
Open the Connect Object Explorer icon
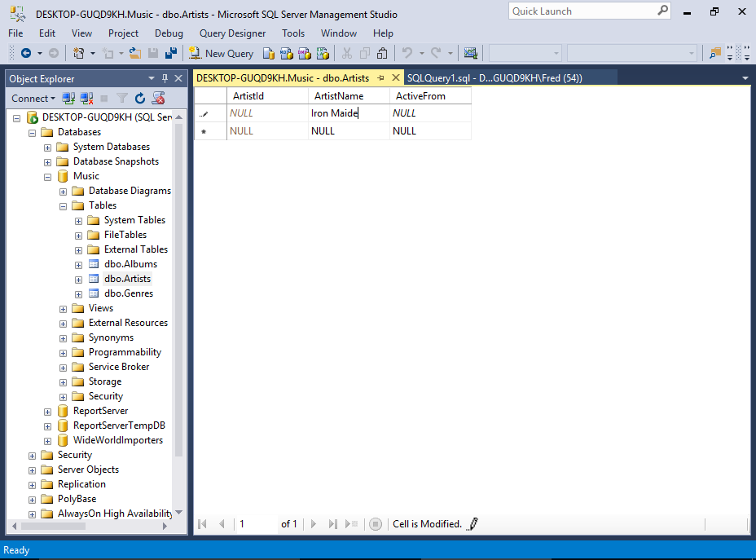(68, 98)
